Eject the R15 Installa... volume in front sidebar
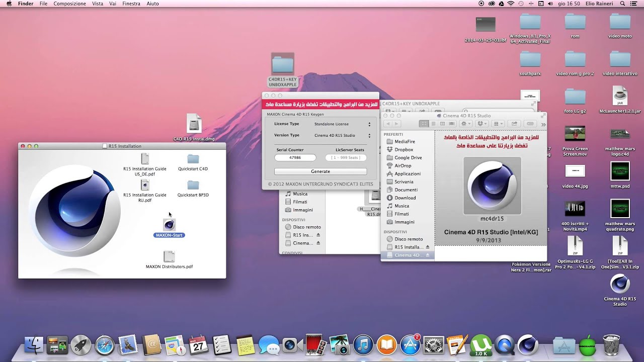The height and width of the screenshot is (362, 644). (428, 247)
